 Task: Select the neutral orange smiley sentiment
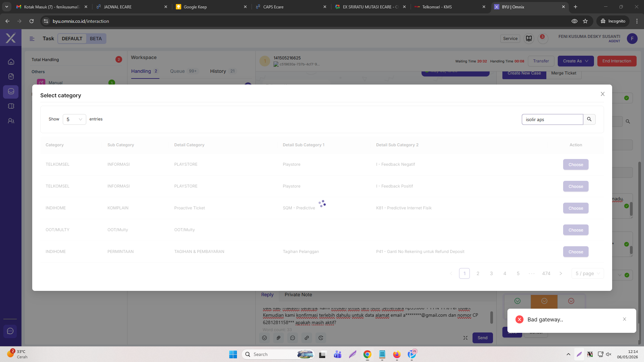(544, 301)
